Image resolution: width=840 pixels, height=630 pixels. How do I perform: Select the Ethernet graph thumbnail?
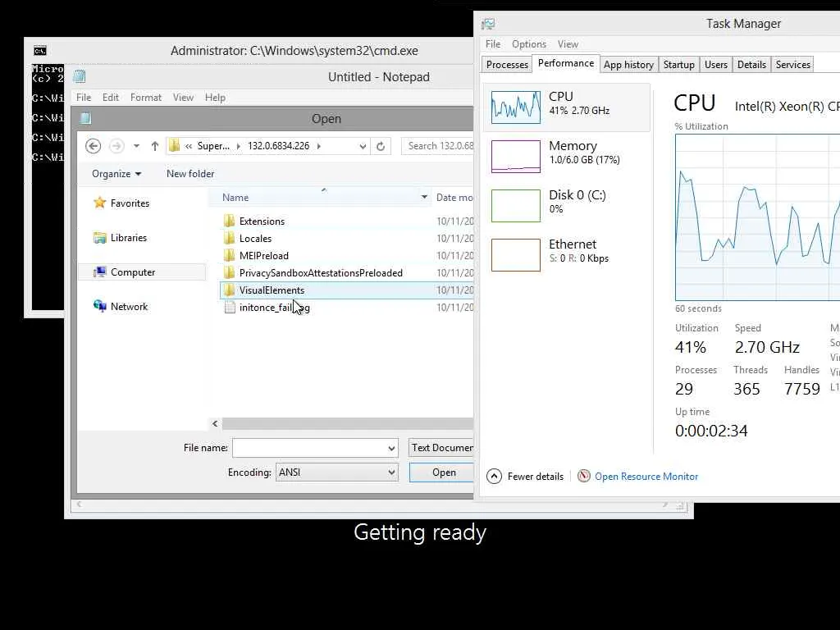point(516,255)
